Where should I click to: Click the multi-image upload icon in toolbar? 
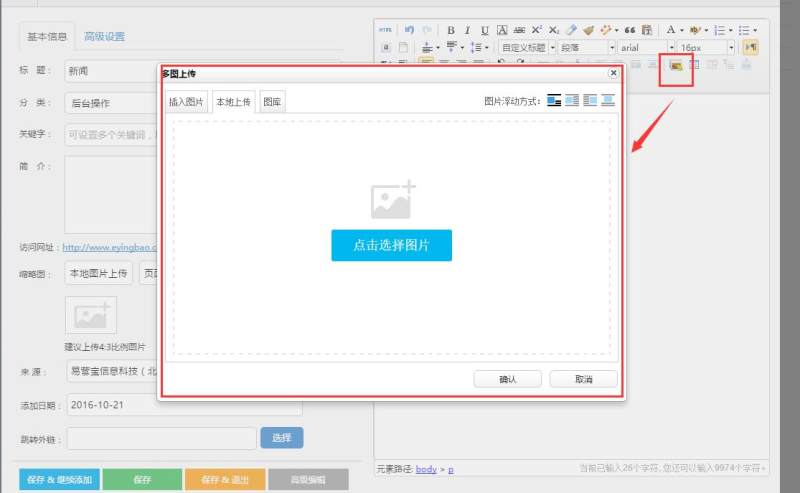tap(676, 65)
